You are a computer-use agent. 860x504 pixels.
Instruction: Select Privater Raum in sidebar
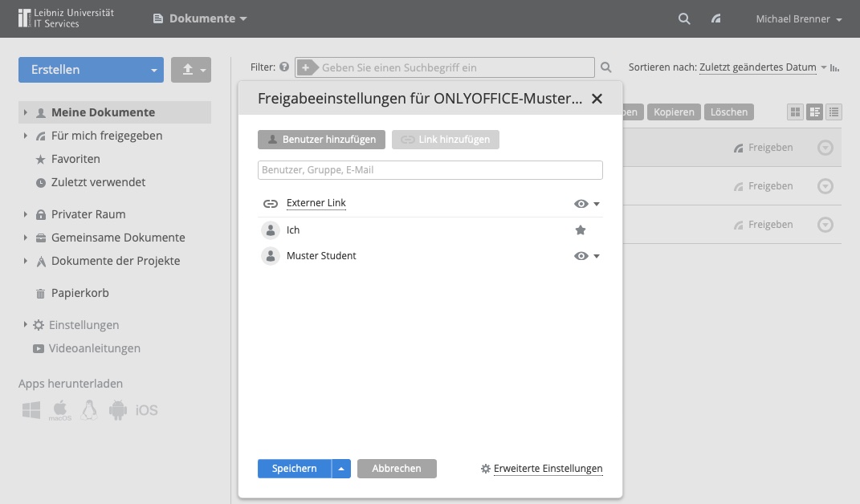[x=88, y=214]
